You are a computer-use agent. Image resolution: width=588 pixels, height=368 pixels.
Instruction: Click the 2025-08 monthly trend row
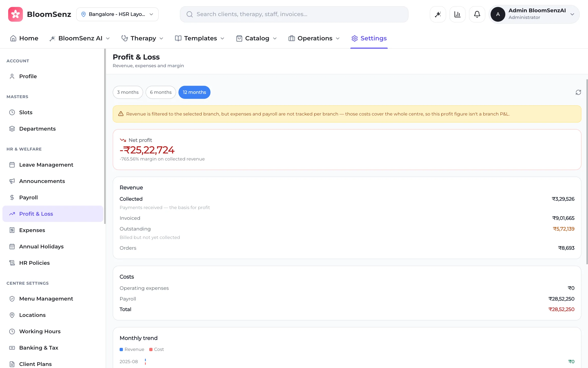coord(347,362)
